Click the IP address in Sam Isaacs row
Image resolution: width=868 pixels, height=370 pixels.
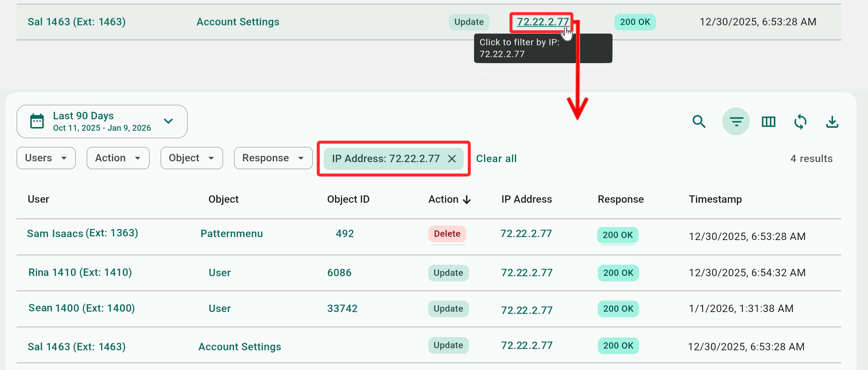point(526,234)
